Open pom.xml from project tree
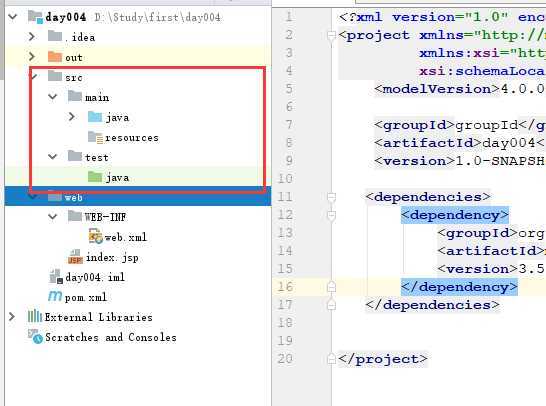Screen dimensions: 546x406 (x=86, y=297)
